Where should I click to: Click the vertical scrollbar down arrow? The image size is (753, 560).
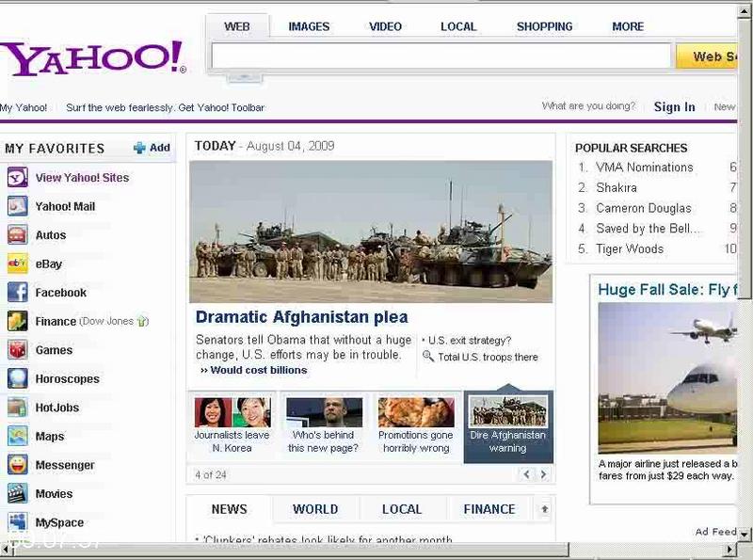745,534
